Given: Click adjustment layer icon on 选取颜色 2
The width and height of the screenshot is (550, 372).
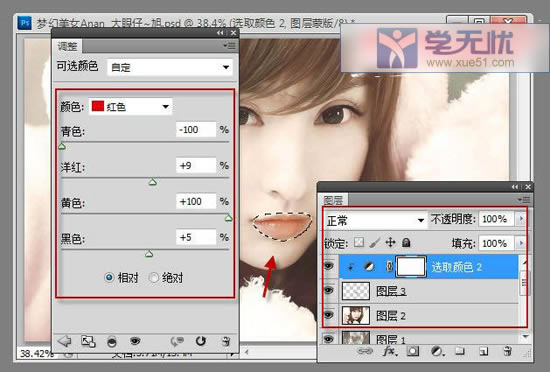Looking at the screenshot, I should pyautogui.click(x=369, y=267).
